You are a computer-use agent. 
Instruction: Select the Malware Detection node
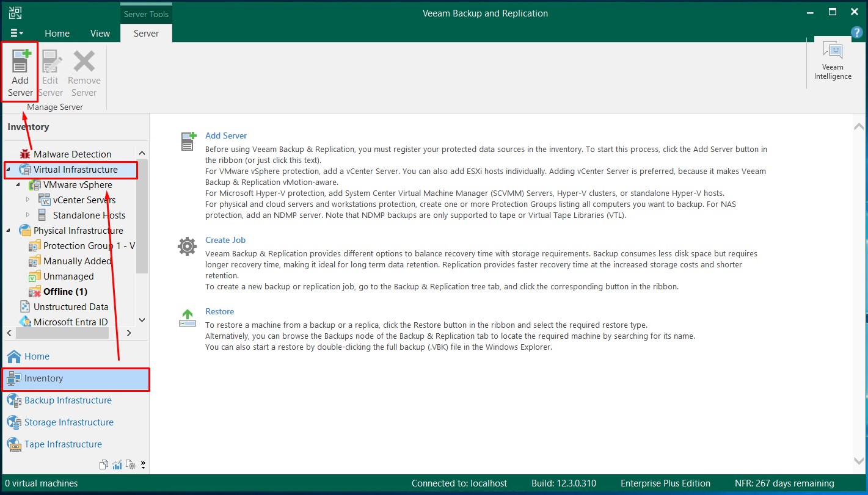(72, 154)
